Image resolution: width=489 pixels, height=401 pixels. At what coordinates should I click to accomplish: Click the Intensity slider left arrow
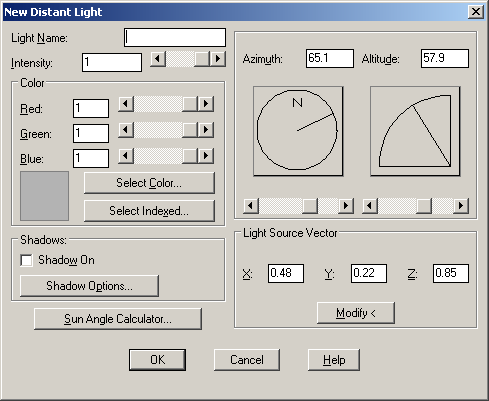click(158, 59)
